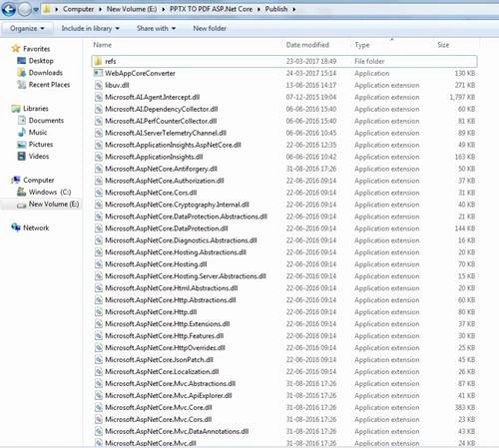Viewport: 499px width, 448px height.
Task: Select Microsoft.AspNetCore.Hosting.Server.Abstractions.dll file name
Action: click(x=186, y=276)
